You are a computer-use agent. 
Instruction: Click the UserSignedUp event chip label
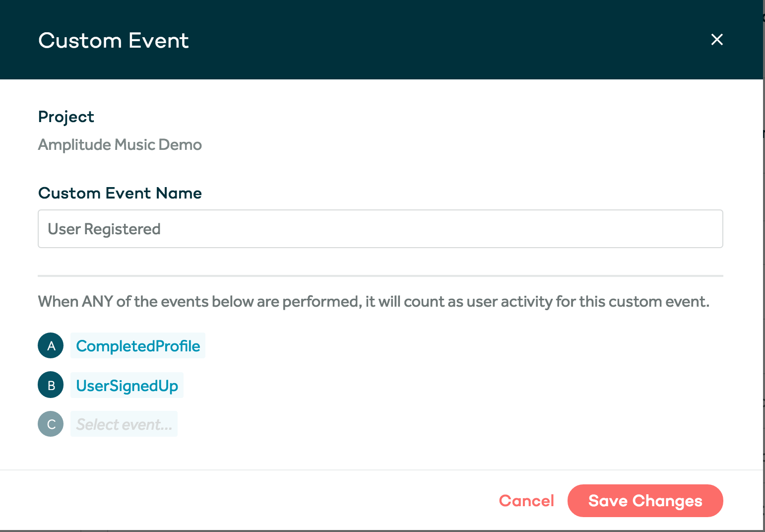click(127, 385)
